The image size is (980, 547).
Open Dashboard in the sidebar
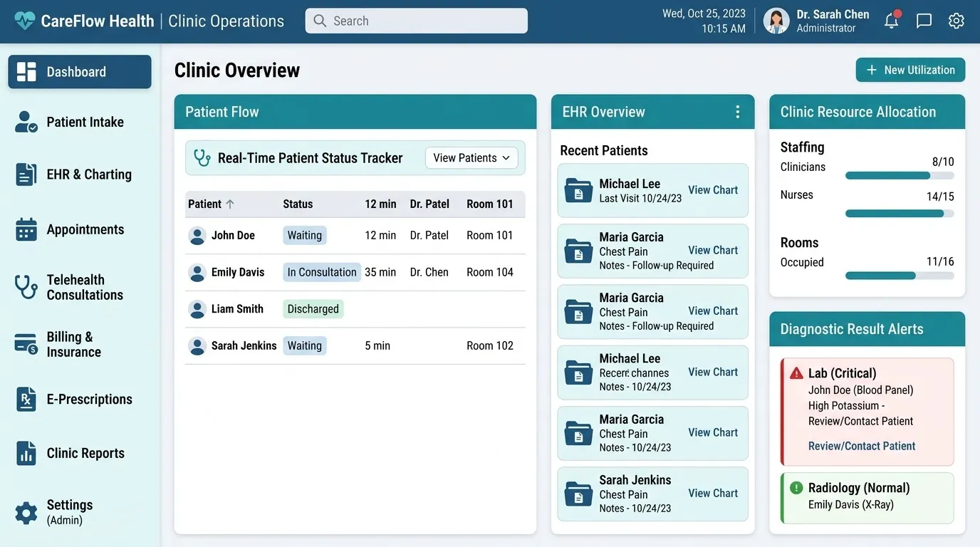tap(80, 72)
